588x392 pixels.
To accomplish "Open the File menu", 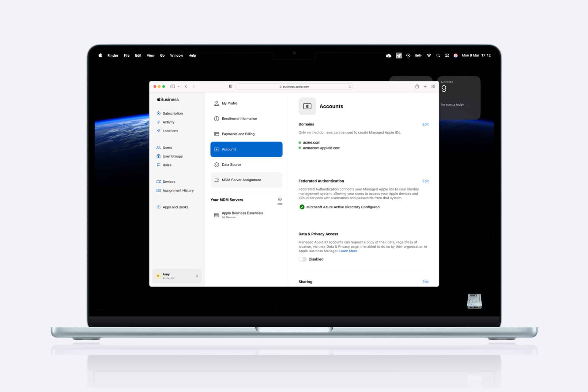I will click(x=126, y=55).
